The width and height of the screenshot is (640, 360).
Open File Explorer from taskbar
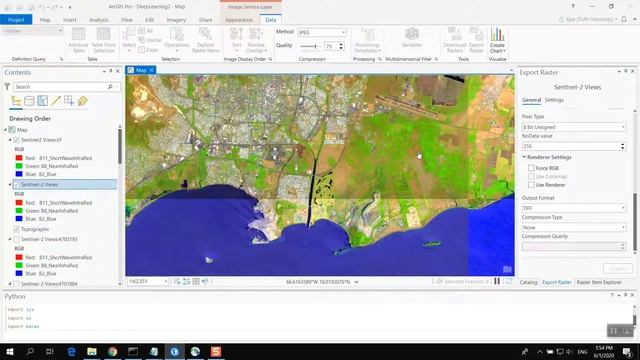pos(92,351)
